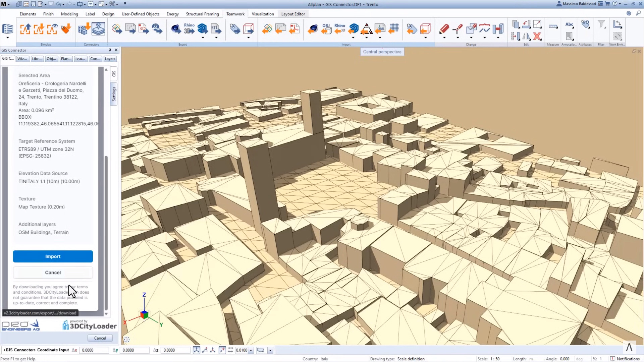644x362 pixels.
Task: Click the Filter funnel icon
Action: 601,24
